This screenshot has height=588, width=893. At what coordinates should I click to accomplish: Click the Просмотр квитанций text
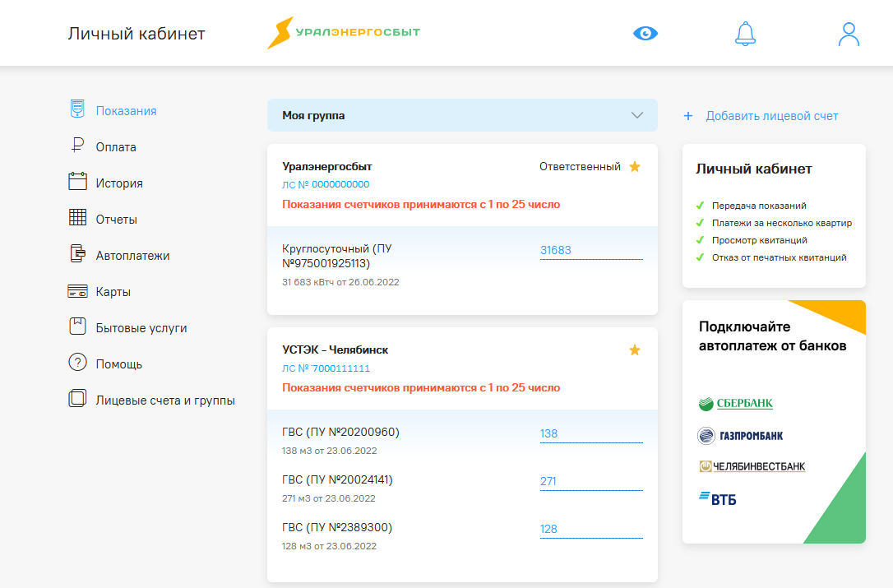[x=760, y=240]
